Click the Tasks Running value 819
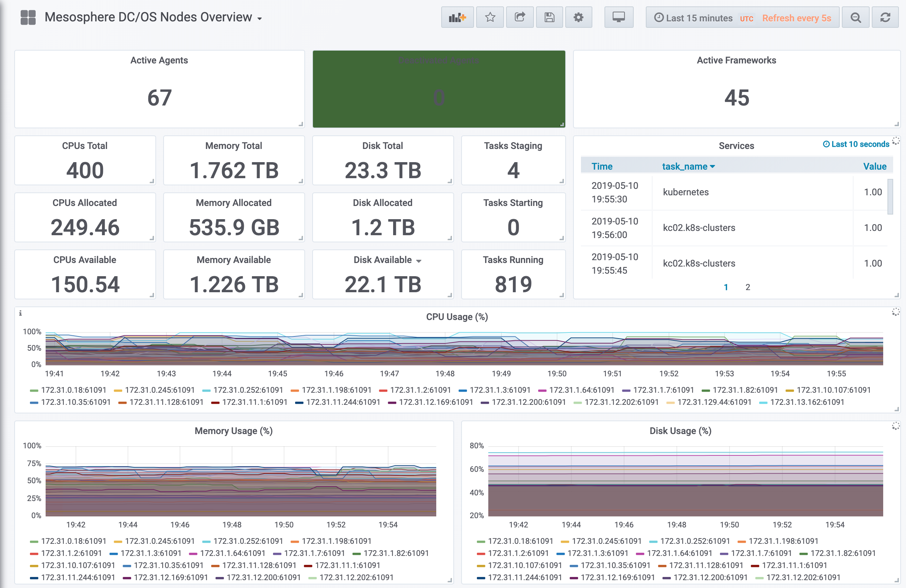 pyautogui.click(x=513, y=284)
